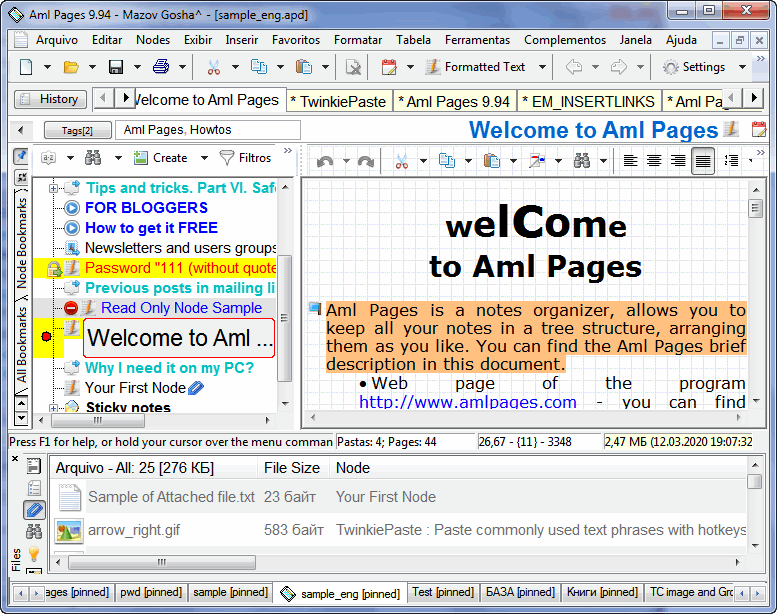Open the Settings dropdown arrow
777x614 pixels.
(x=742, y=67)
